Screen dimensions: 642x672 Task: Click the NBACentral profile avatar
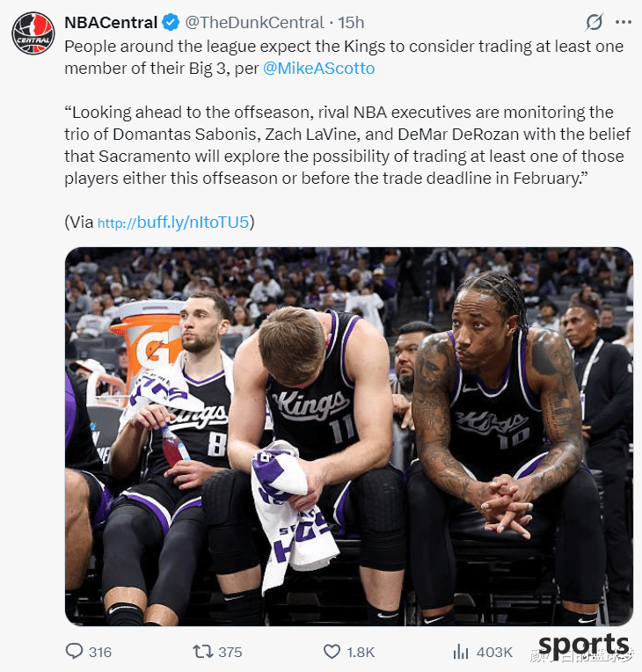click(33, 33)
